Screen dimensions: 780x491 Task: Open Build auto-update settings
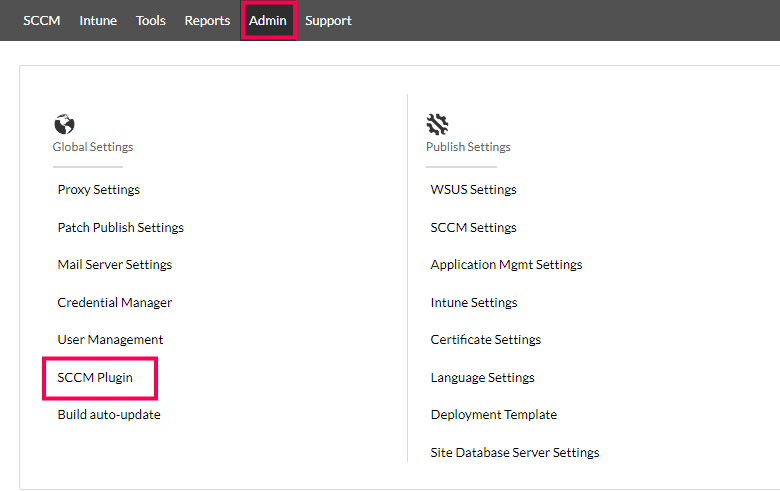109,415
